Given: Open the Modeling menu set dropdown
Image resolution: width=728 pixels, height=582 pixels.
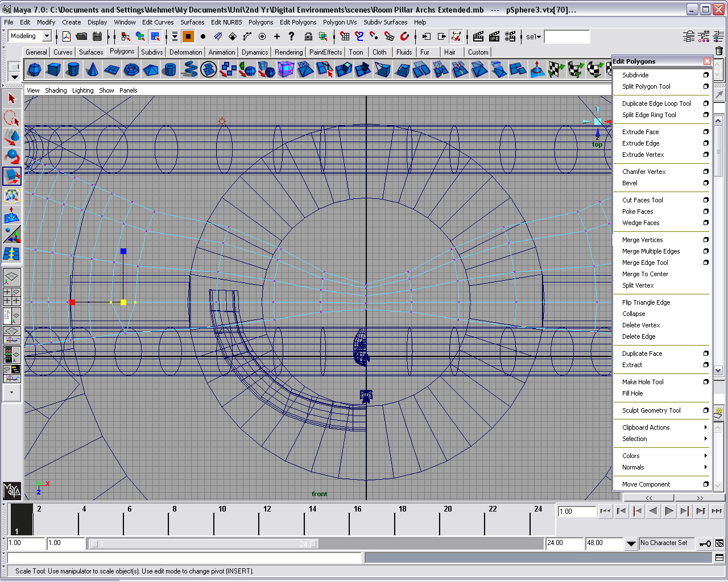Looking at the screenshot, I should coord(47,36).
